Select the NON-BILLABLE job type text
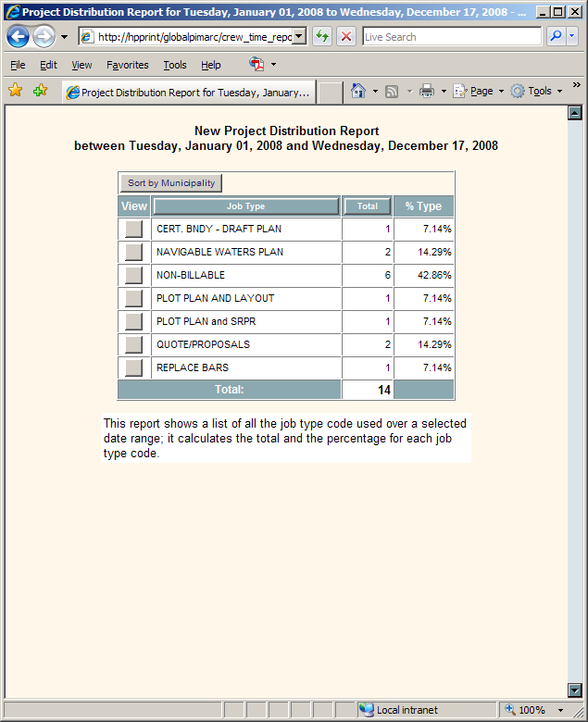Viewport: 588px width, 722px height. tap(191, 275)
